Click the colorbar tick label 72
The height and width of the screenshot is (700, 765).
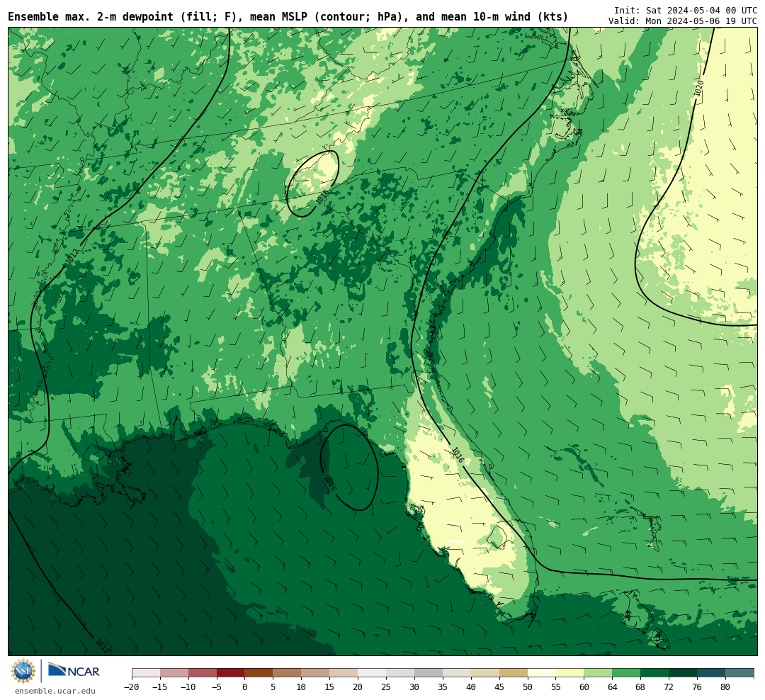pyautogui.click(x=669, y=687)
